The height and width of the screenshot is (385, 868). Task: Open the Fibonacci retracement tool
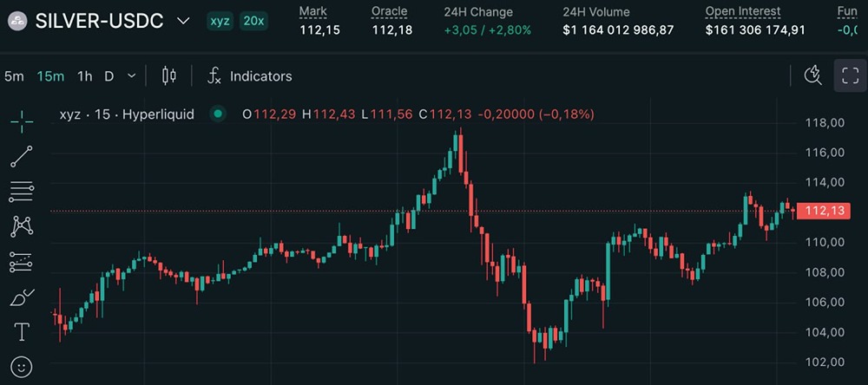click(22, 192)
